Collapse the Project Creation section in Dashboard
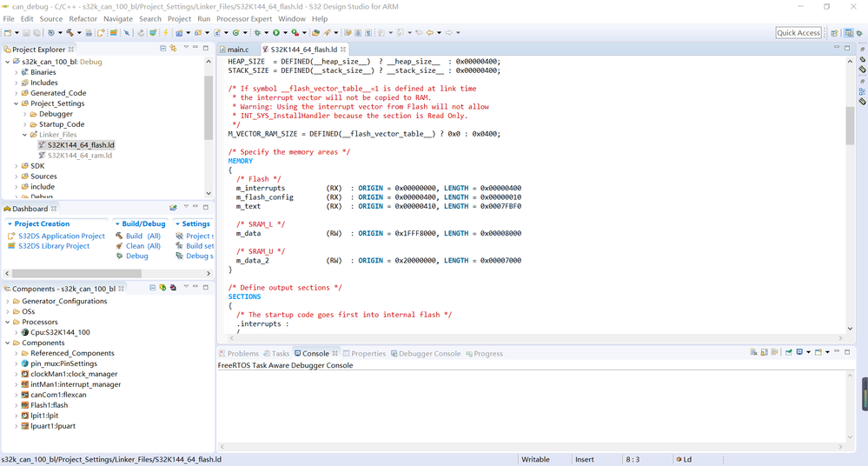 10,223
